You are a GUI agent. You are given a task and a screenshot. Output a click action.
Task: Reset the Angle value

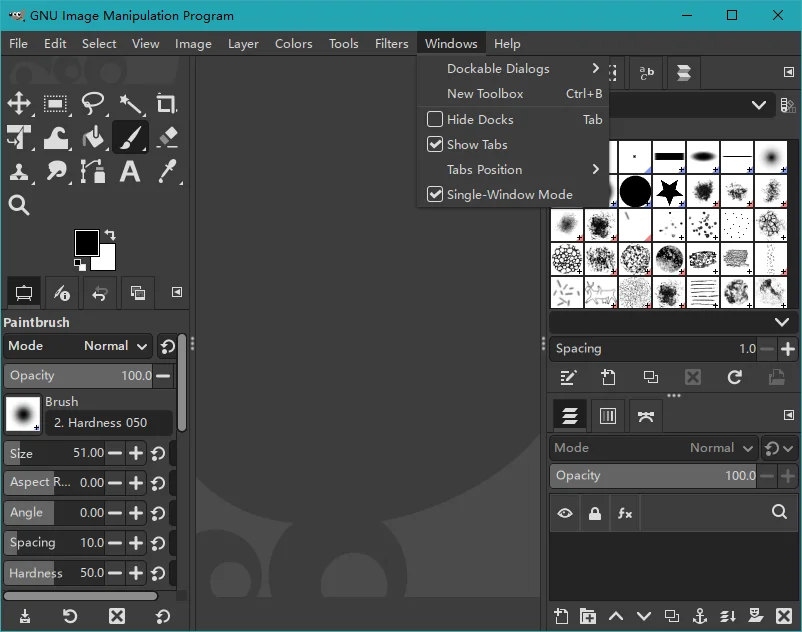158,513
